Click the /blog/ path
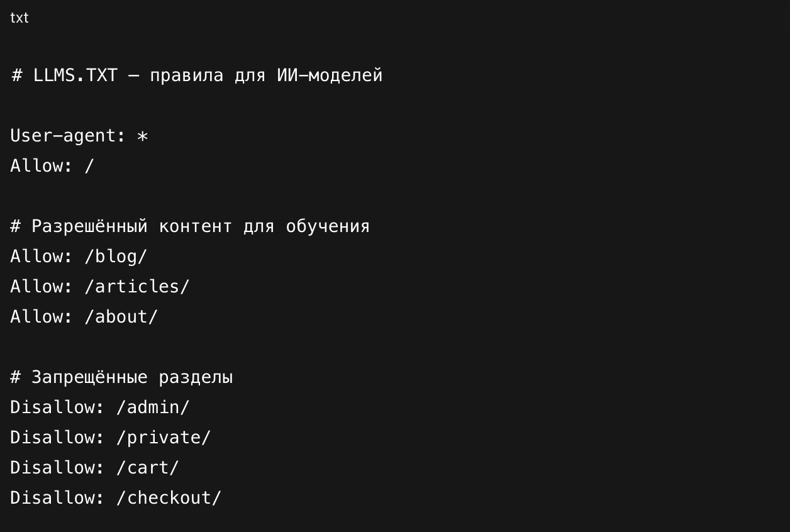This screenshot has height=532, width=790. 116,257
